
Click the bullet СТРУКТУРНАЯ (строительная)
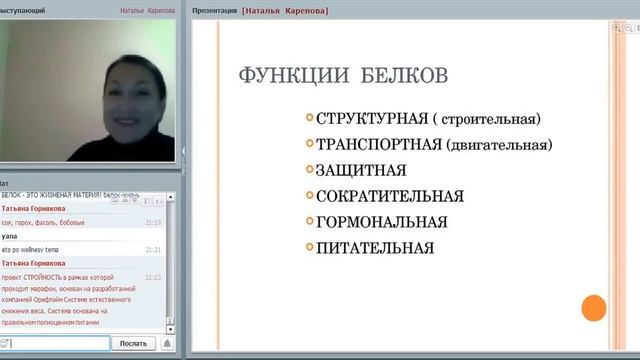(x=428, y=119)
